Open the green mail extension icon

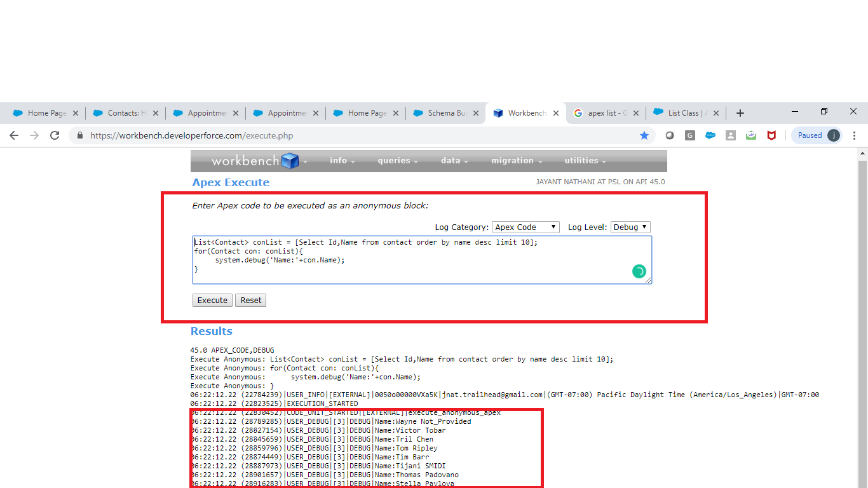click(751, 135)
